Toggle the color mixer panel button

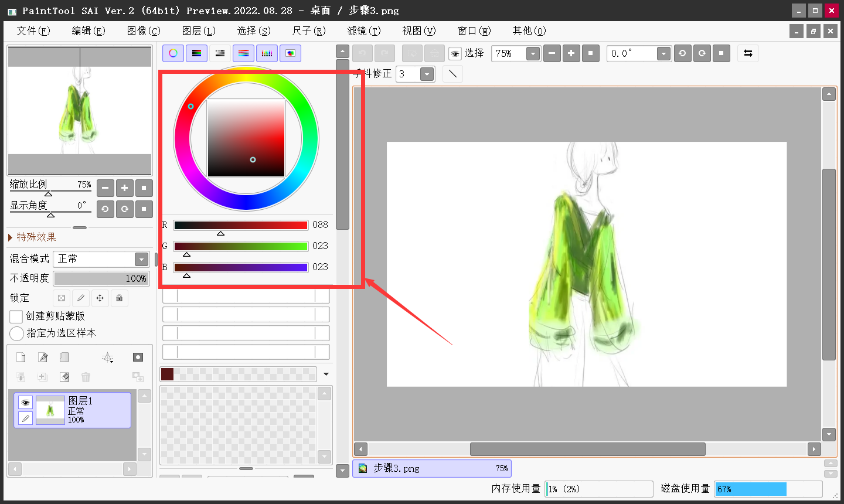point(243,53)
